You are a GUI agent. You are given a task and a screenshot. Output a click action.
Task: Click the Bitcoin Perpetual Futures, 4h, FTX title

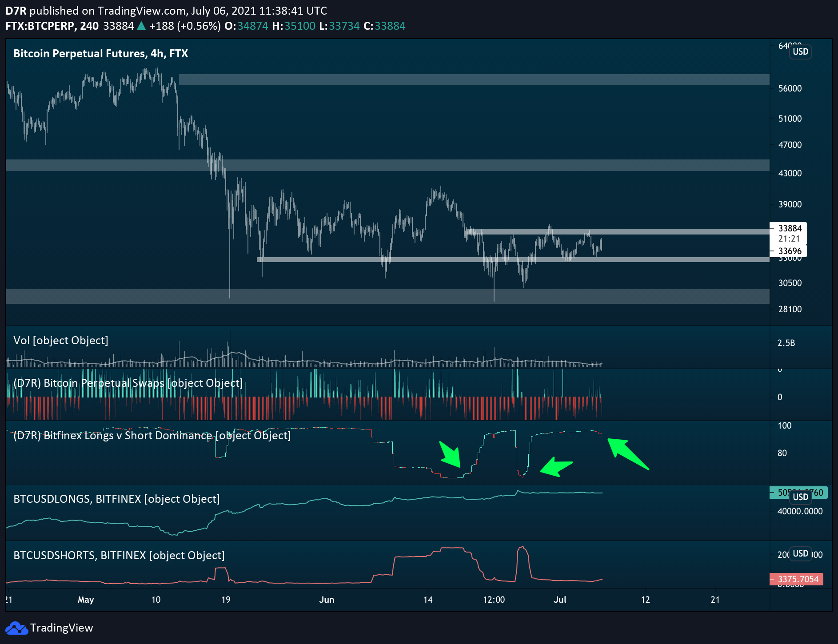pos(101,54)
